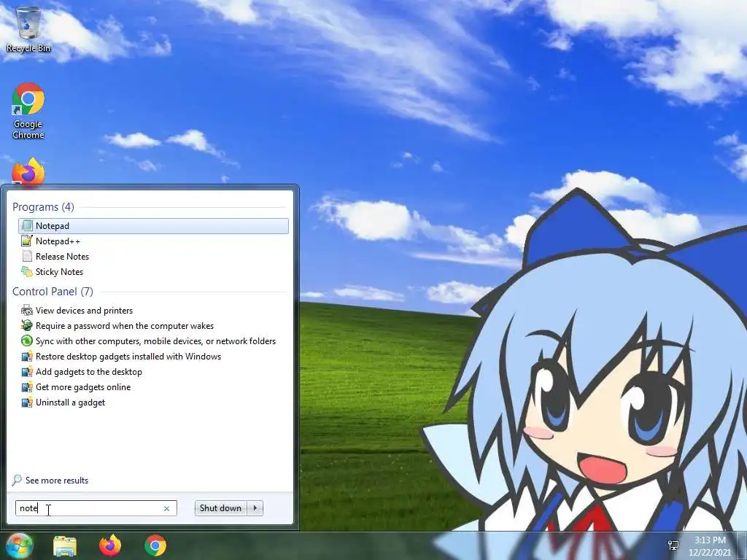The height and width of the screenshot is (560, 747).
Task: Click the network icon in system tray
Action: coord(673,545)
